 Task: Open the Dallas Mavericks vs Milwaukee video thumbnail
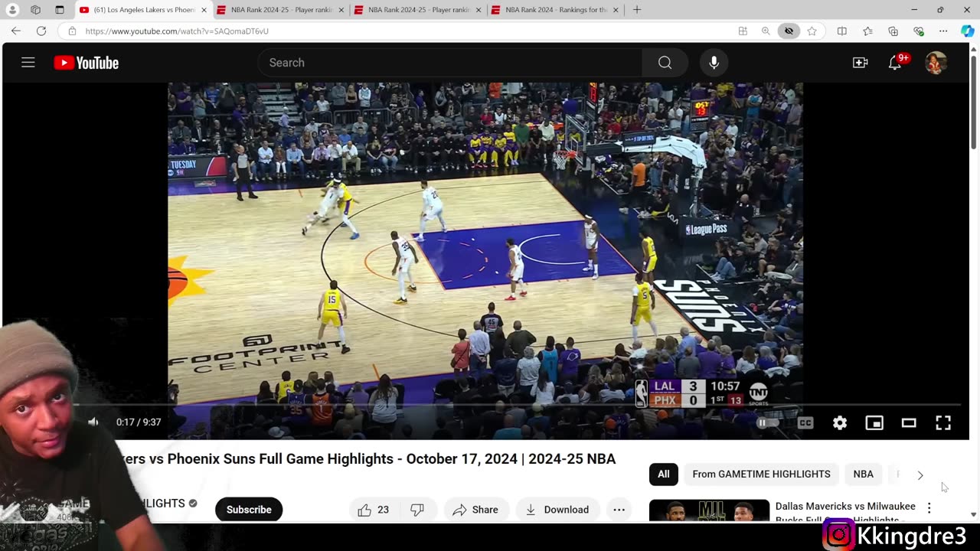coord(709,511)
